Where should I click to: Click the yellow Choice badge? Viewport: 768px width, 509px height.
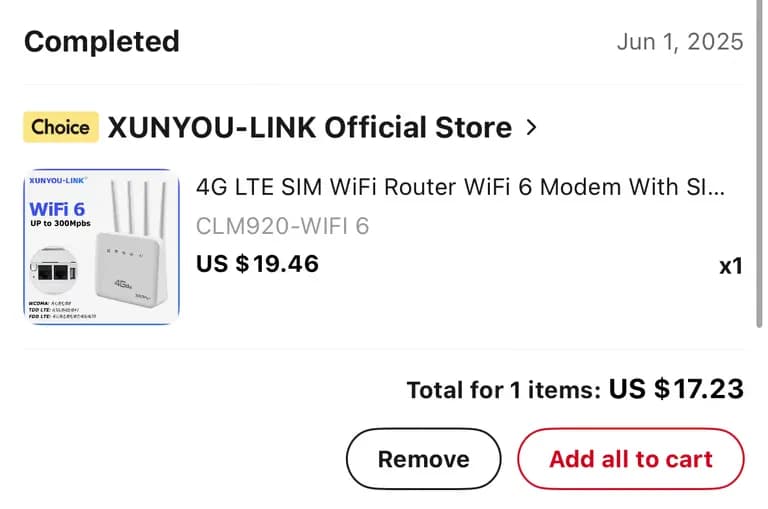(x=61, y=127)
